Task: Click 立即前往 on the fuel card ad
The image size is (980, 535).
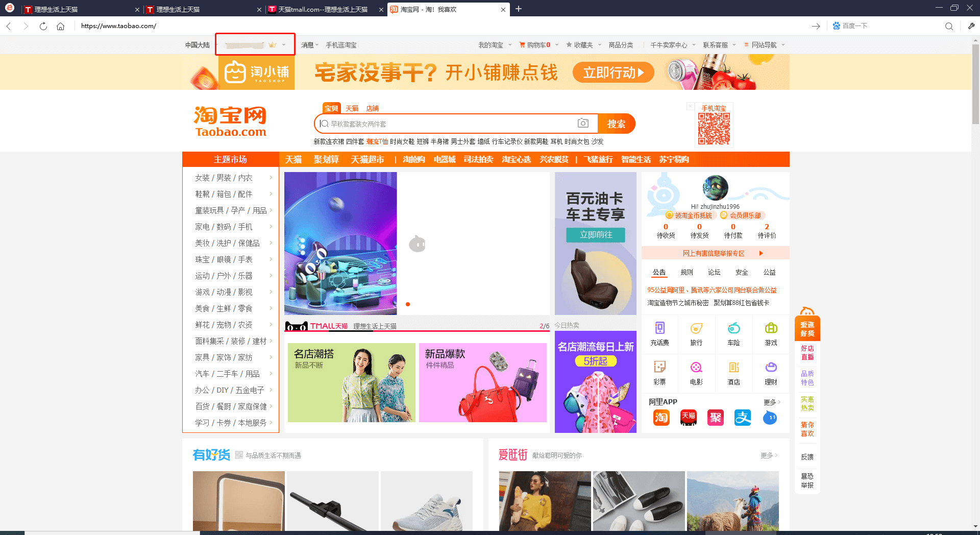Action: (x=596, y=234)
